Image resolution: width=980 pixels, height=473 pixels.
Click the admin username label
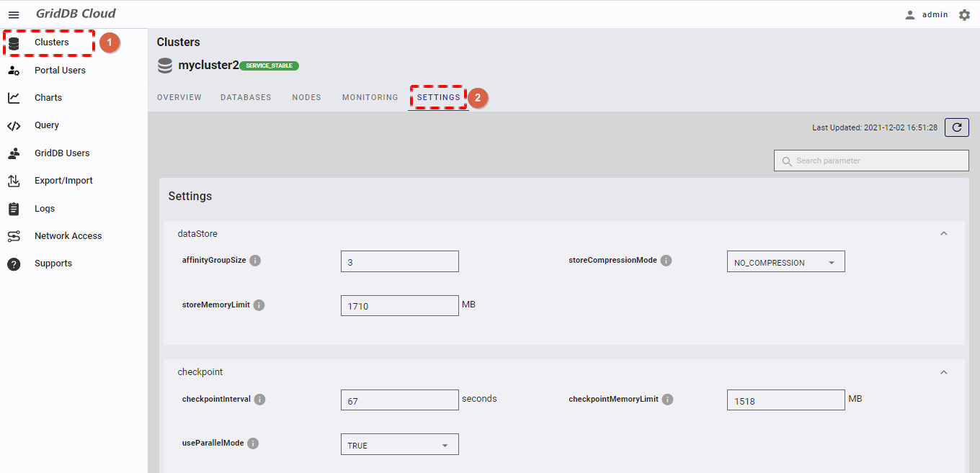[x=935, y=14]
